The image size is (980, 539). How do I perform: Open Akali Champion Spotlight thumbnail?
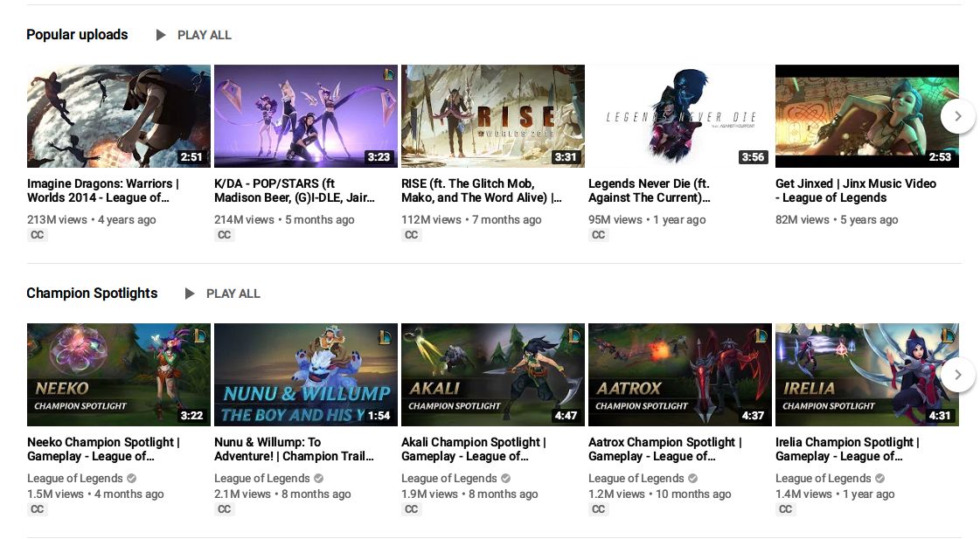point(492,375)
